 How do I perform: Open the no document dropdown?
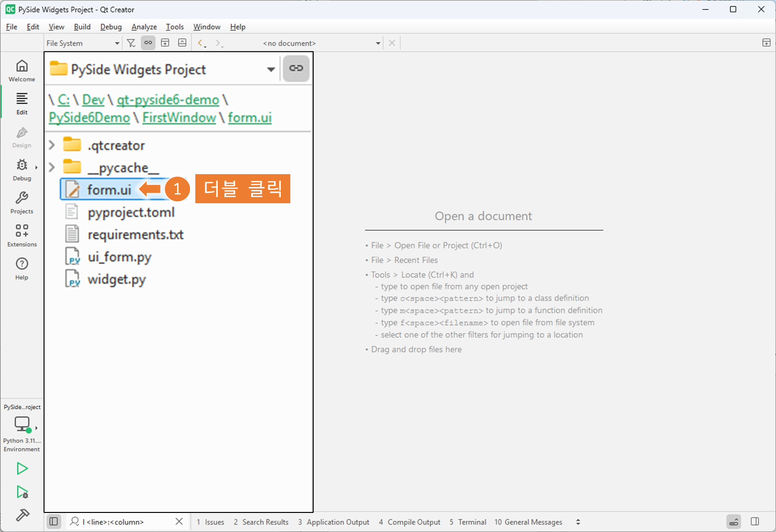321,43
